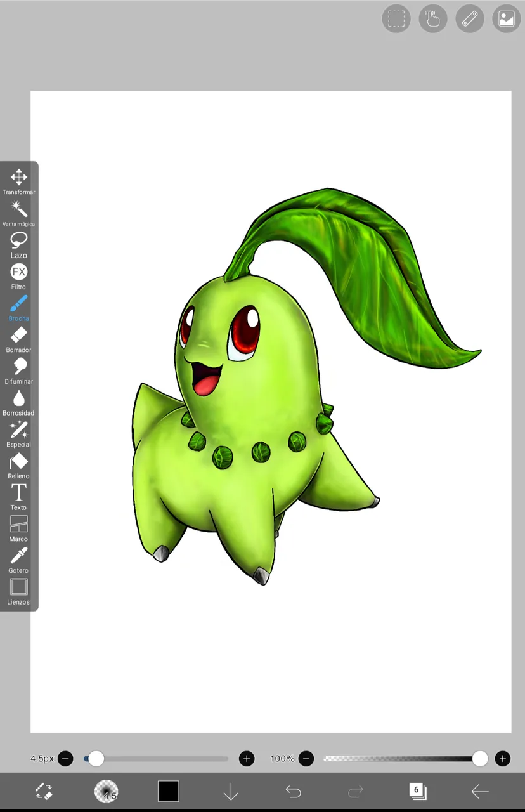
Task: Open the stabilizer hand icon at top
Action: [x=433, y=18]
